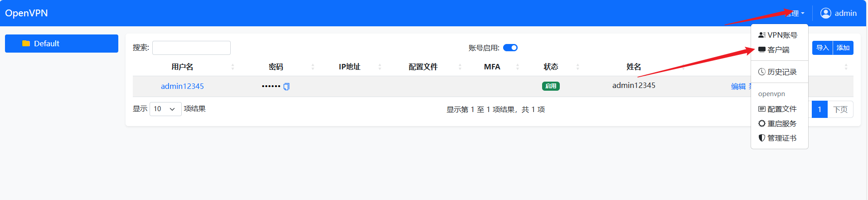Sort the table by 用户名 column
The image size is (868, 200).
tap(182, 67)
